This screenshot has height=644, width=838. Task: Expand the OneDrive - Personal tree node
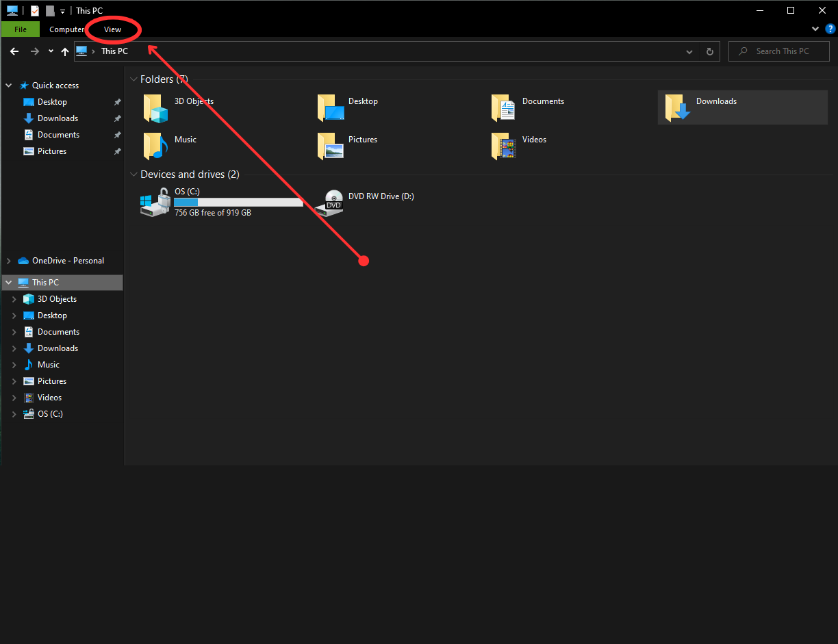tap(9, 261)
